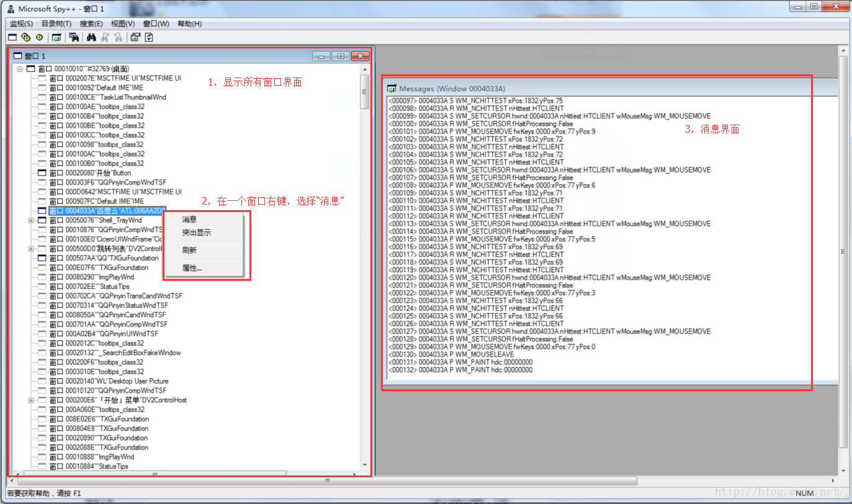Click message line <000132> WM_PAINT
The height and width of the screenshot is (504, 852).
coord(460,370)
